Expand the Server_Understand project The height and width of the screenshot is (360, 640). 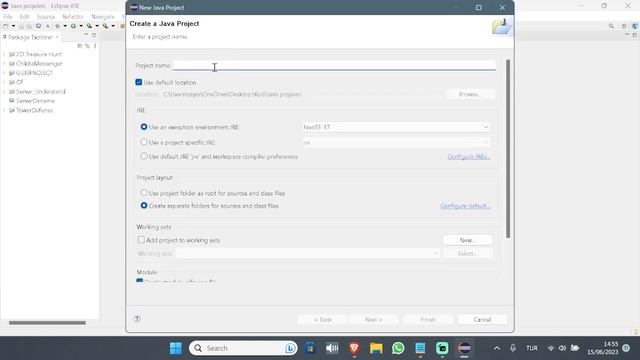4,91
